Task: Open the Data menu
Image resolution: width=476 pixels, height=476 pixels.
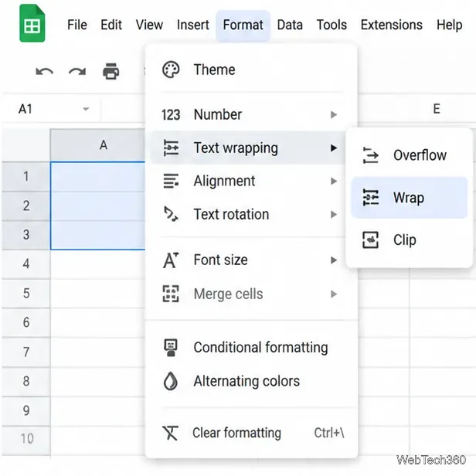Action: [290, 25]
